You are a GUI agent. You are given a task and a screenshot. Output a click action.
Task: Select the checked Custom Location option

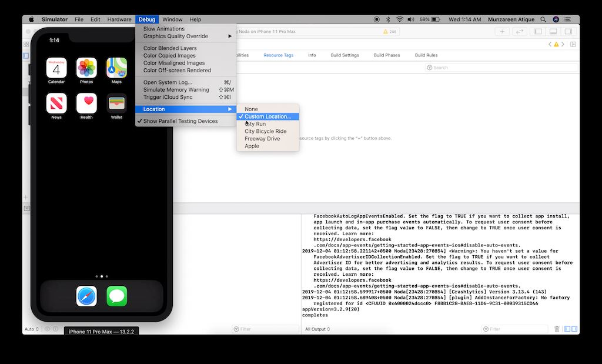[x=267, y=116]
